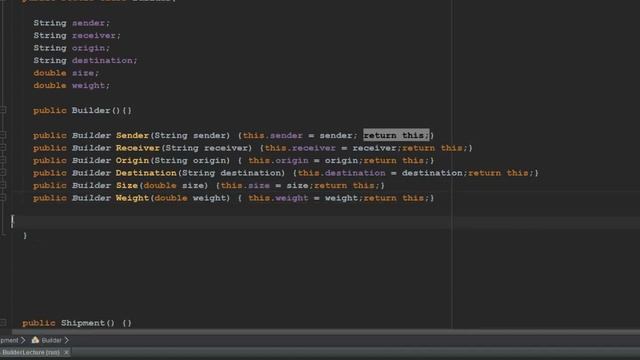Screen dimensions: 640x360
Task: Toggle fold marker on Destination method line
Action: point(3,173)
